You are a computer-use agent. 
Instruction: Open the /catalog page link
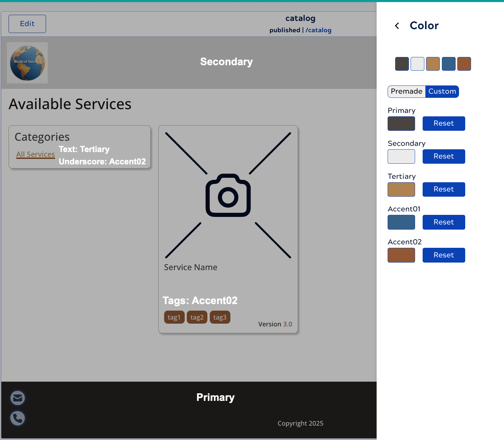coord(319,30)
